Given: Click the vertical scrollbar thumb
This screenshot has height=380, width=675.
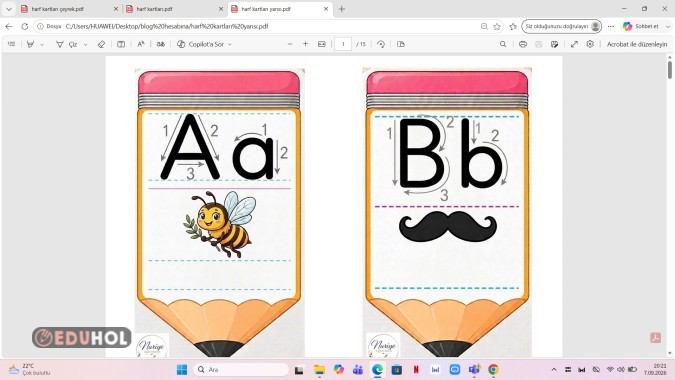Looking at the screenshot, I should (x=670, y=70).
